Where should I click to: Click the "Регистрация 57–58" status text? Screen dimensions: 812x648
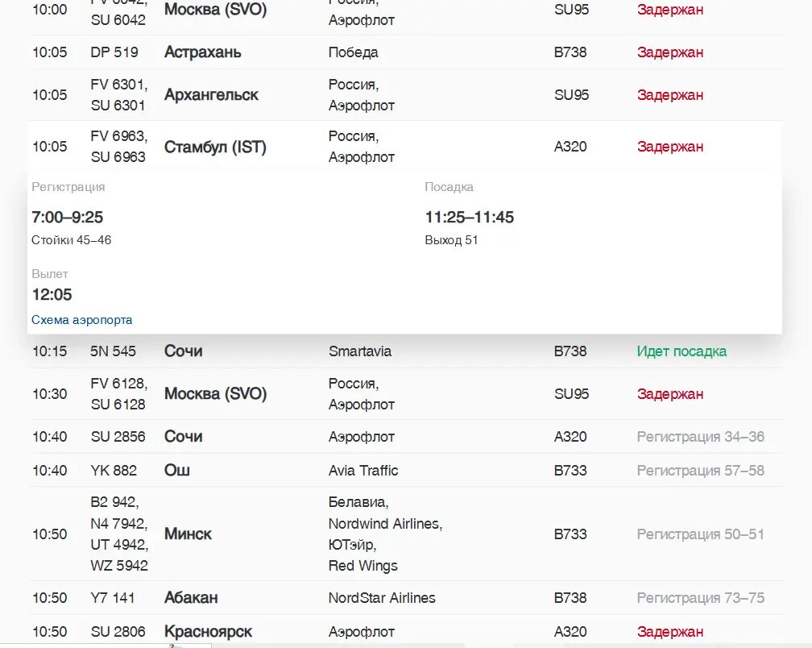pos(700,471)
